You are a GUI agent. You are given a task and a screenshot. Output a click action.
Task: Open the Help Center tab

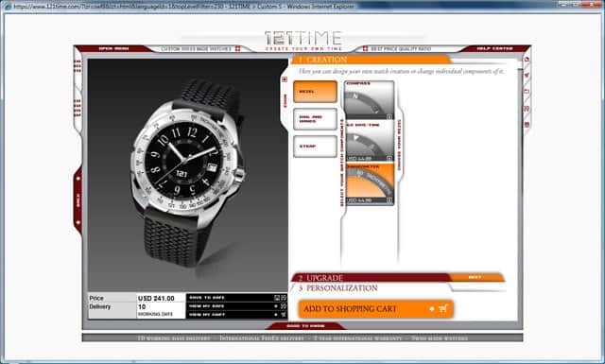pos(494,48)
